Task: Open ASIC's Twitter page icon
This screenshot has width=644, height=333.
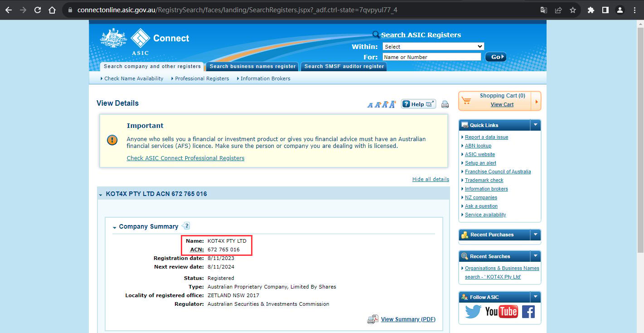Action: pos(473,312)
